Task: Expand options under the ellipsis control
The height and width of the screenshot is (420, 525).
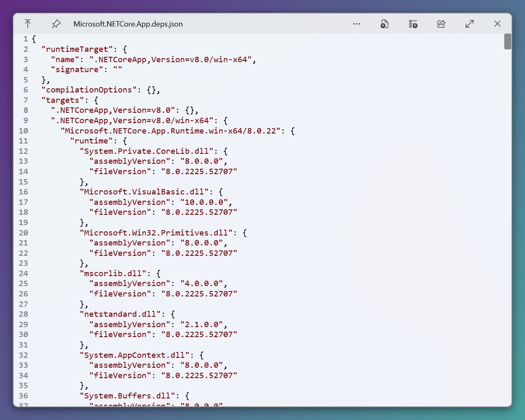Action: [357, 24]
